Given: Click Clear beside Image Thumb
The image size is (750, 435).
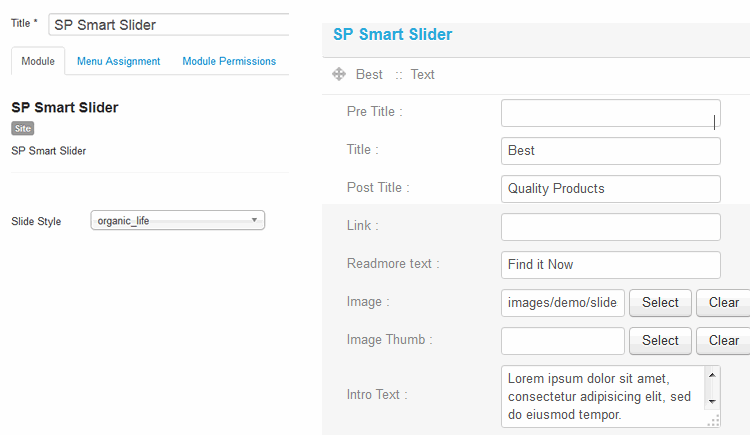Looking at the screenshot, I should click(724, 340).
